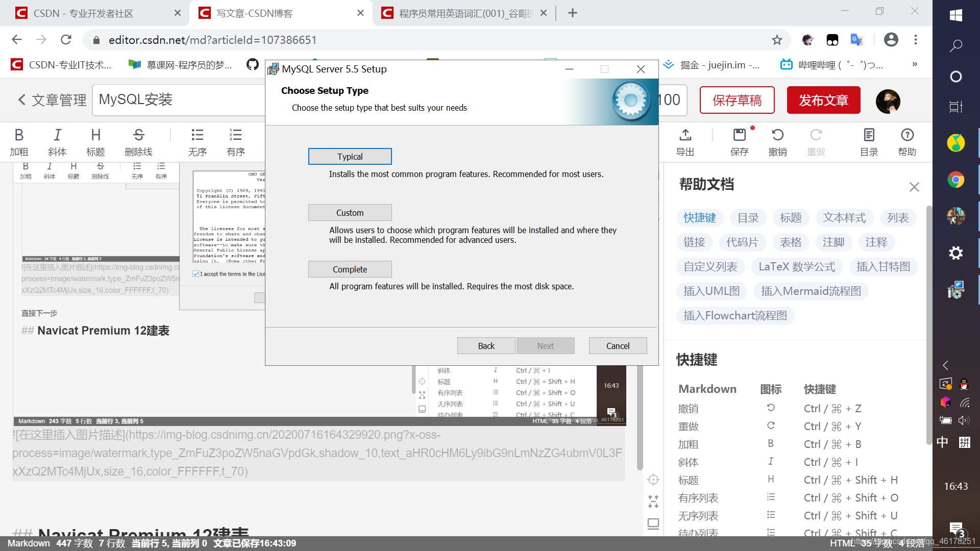Viewport: 980px width, 551px height.
Task: Switch to the 程序员常用英语词汇 tab
Action: click(463, 13)
